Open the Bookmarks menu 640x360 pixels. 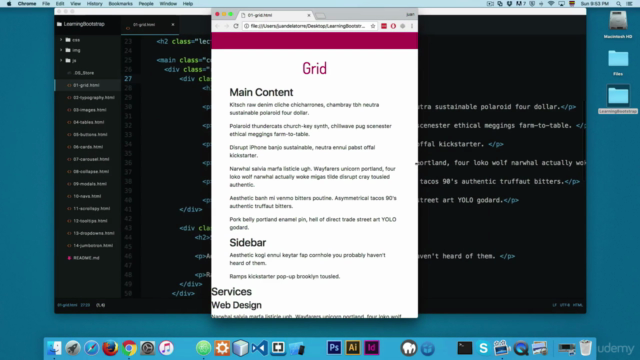pos(120,4)
